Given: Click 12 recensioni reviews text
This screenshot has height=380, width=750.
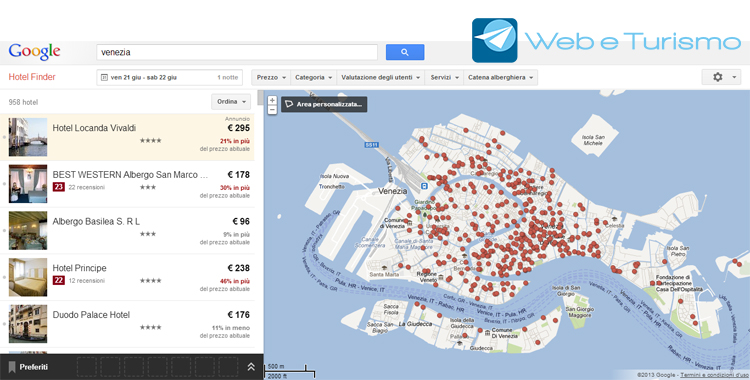Looking at the screenshot, I should (x=87, y=280).
